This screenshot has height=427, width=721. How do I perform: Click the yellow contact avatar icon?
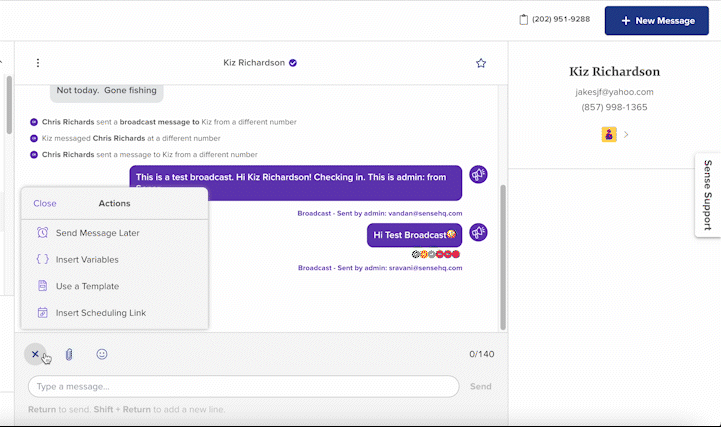(609, 134)
